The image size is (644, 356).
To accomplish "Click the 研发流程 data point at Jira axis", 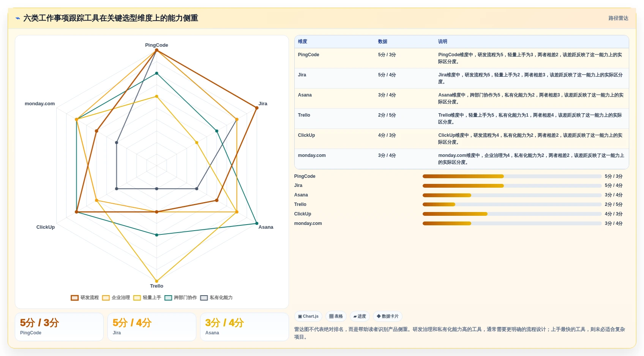I will point(257,108).
